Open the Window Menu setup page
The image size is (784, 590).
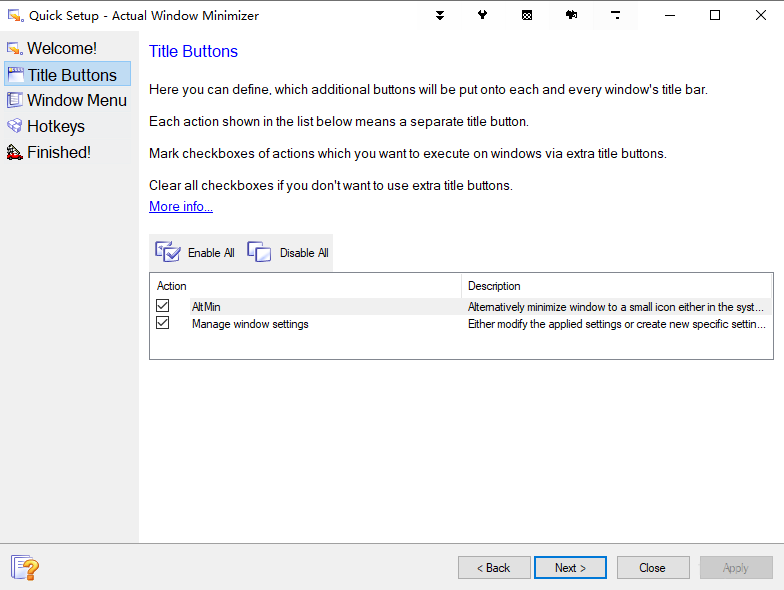[x=76, y=100]
